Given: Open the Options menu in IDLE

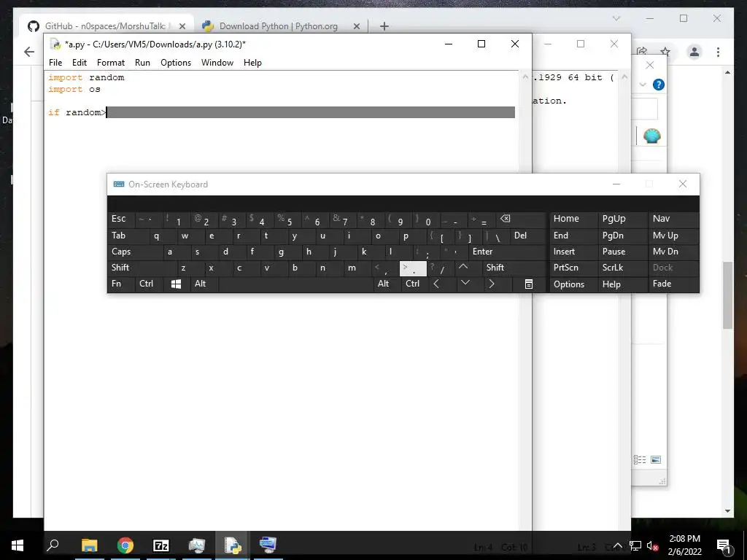Looking at the screenshot, I should click(176, 63).
